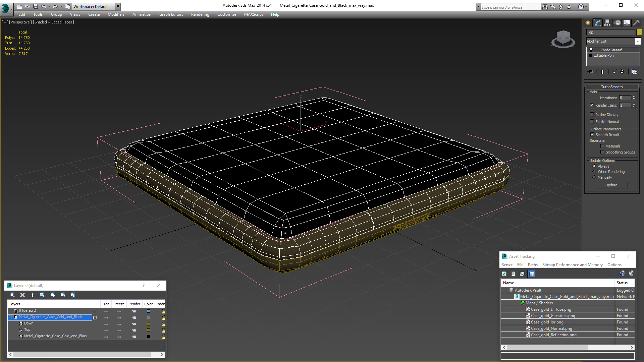Toggle the Smooth Result checkbox
This screenshot has width=644, height=362.
(592, 135)
